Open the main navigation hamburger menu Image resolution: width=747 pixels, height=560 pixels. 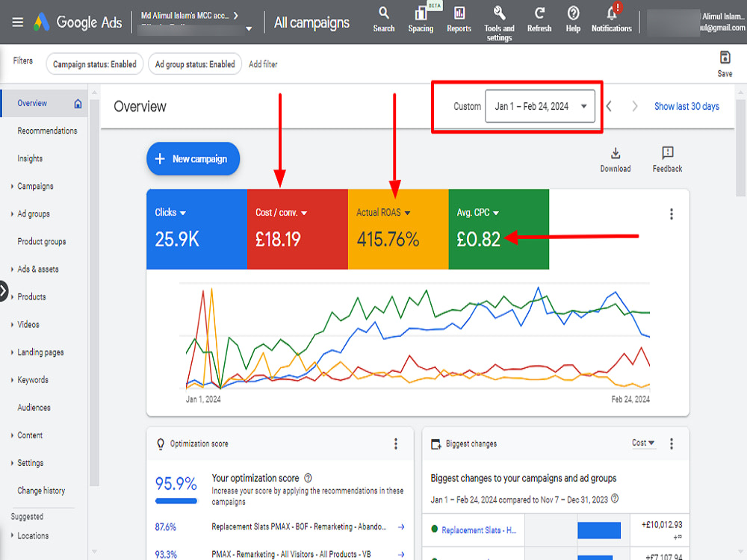[17, 22]
